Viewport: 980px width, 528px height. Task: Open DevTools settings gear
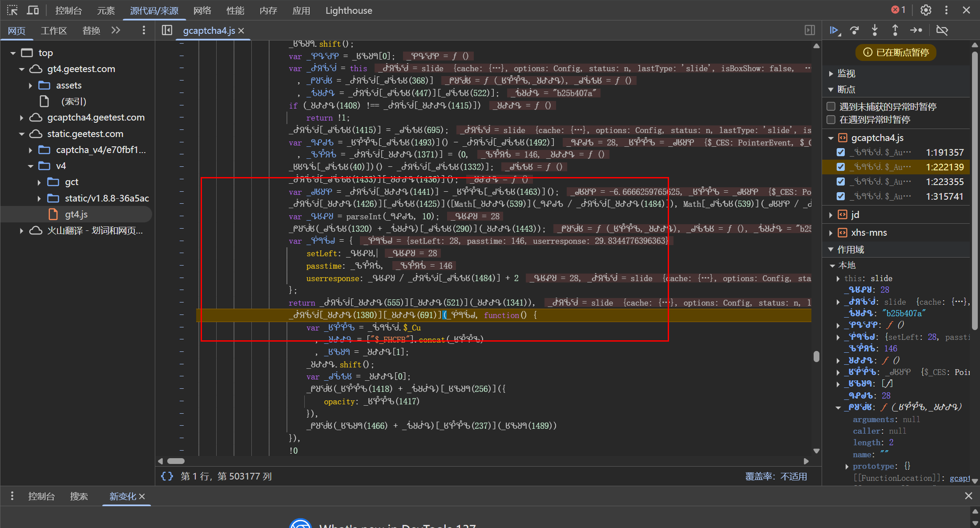(x=926, y=10)
